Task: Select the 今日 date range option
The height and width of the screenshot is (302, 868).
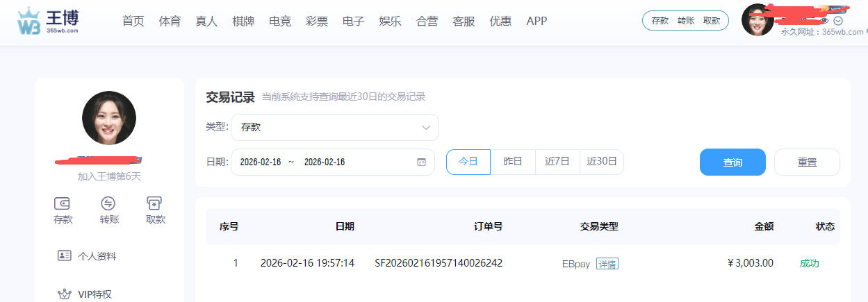Action: tap(468, 162)
